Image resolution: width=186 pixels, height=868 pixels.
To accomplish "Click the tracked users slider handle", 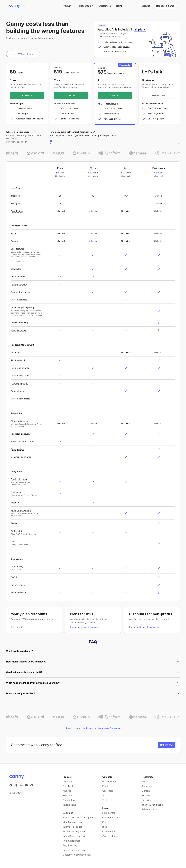I will point(51,141).
